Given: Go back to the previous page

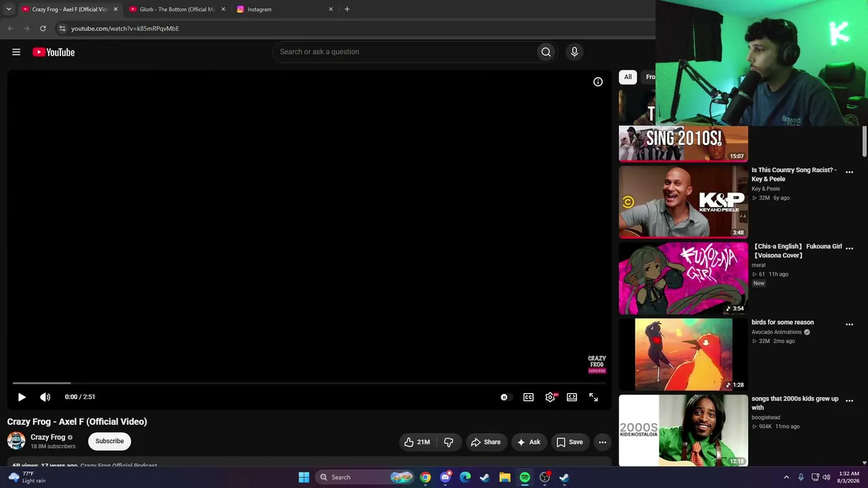Looking at the screenshot, I should 10,28.
